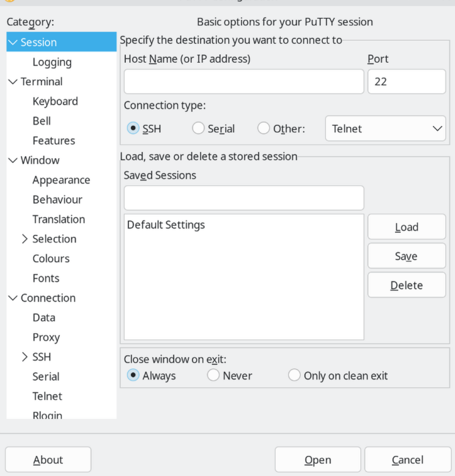This screenshot has height=476, width=455.
Task: Select Default Settings in saved sessions list
Action: [x=166, y=225]
